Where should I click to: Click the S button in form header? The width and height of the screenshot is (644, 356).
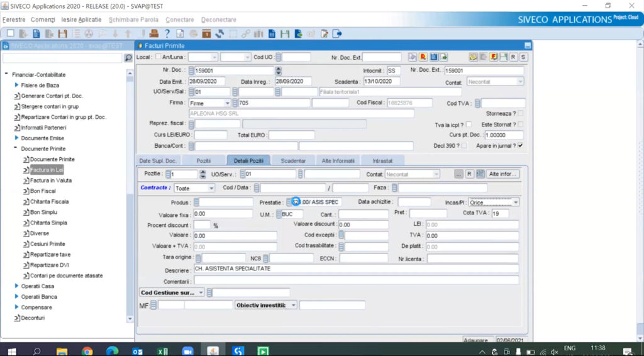(523, 57)
